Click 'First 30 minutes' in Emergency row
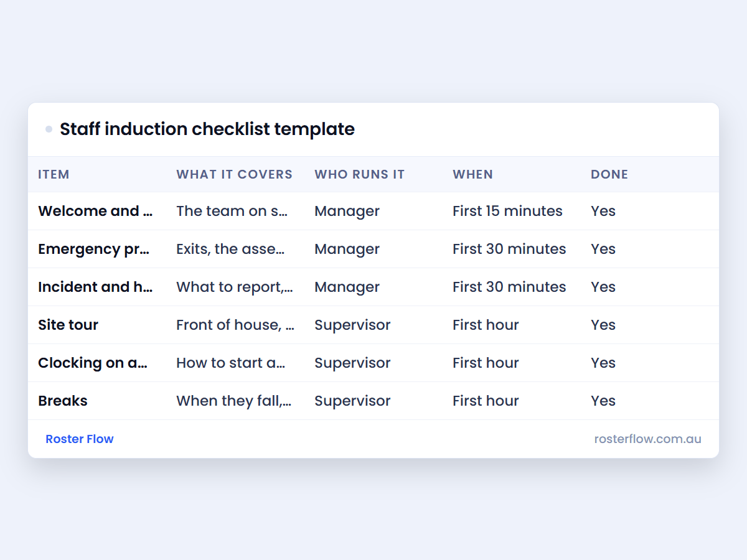This screenshot has width=747, height=560. tap(509, 249)
